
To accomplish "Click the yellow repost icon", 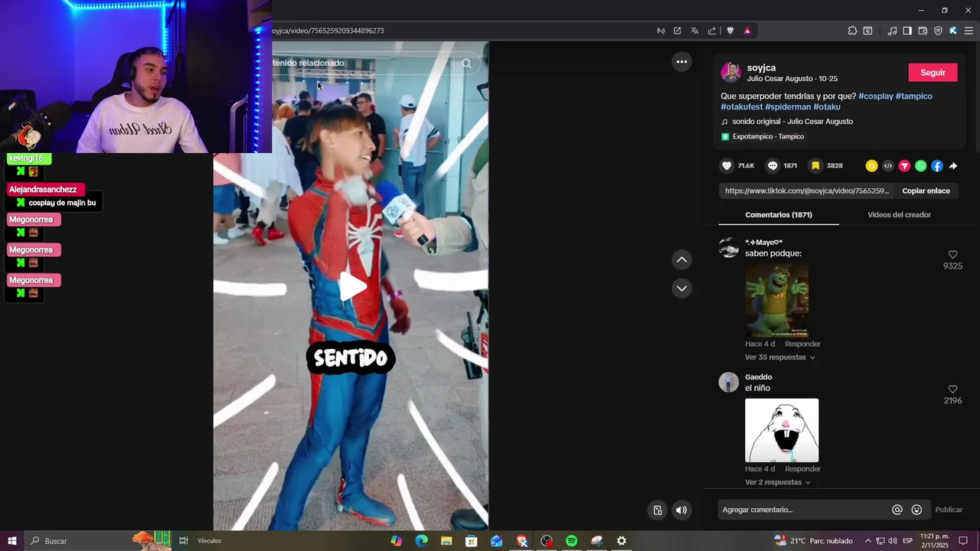I will click(871, 165).
